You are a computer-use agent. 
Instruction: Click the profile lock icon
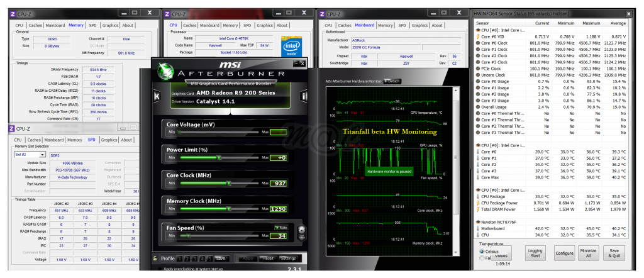pos(155,258)
